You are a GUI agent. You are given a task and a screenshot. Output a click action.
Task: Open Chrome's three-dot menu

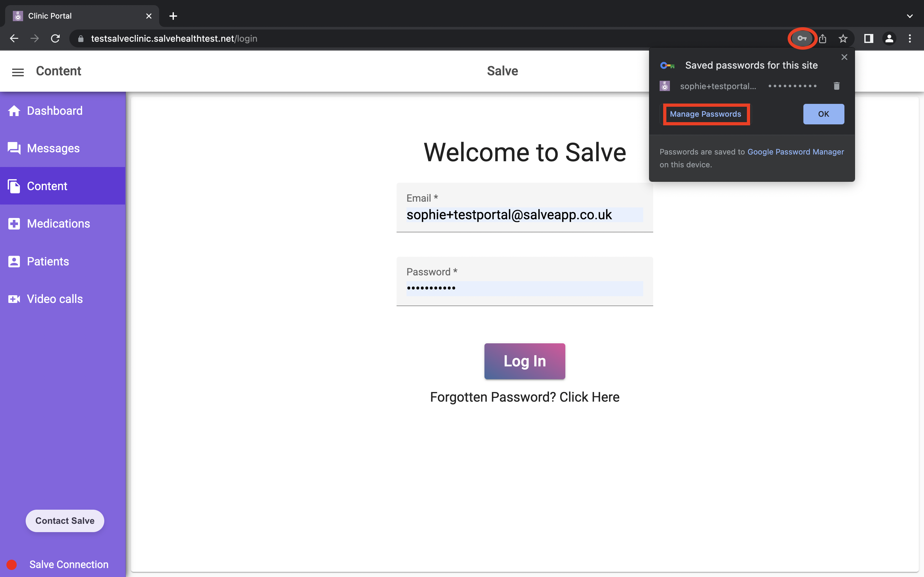[x=910, y=38]
